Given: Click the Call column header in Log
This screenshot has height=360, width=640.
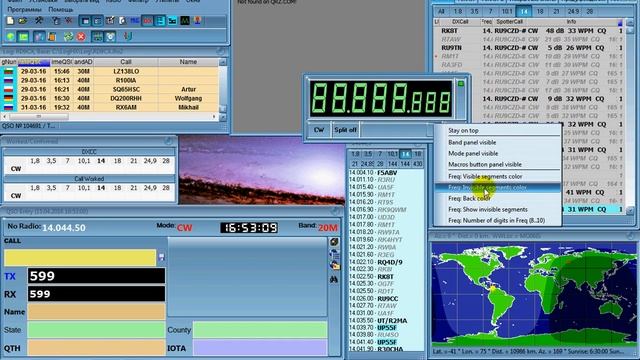Looking at the screenshot, I should click(x=126, y=62).
